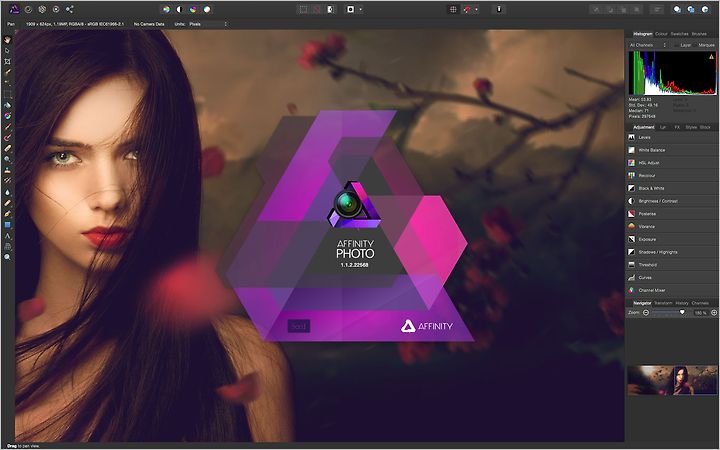
Task: Click the Navigator preview thumbnail
Action: tap(672, 380)
